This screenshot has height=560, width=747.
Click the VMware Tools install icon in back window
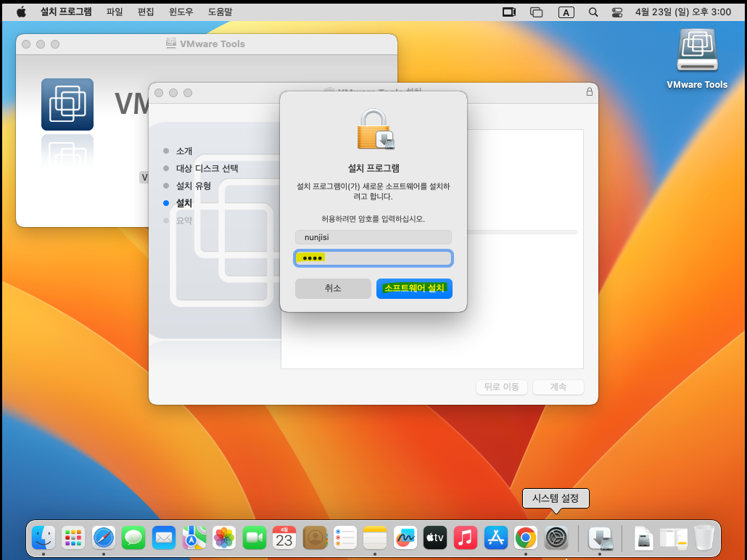click(x=67, y=104)
